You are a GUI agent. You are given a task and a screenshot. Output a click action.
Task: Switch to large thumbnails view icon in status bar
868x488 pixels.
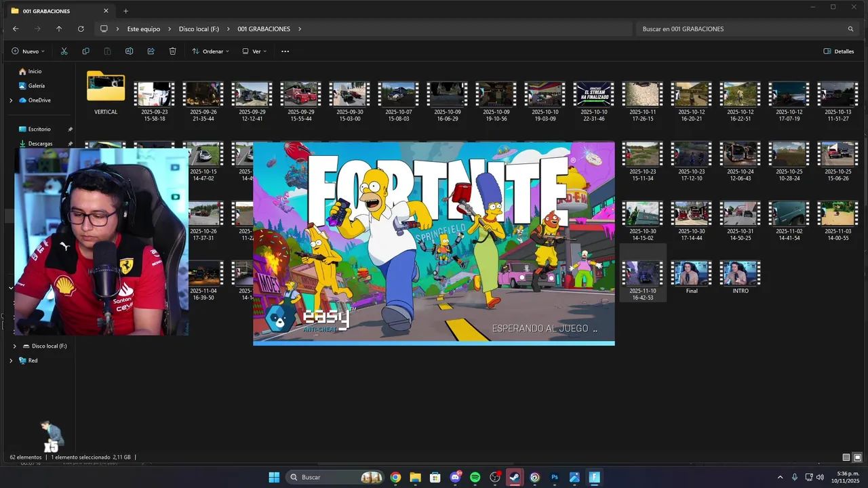coord(857,457)
